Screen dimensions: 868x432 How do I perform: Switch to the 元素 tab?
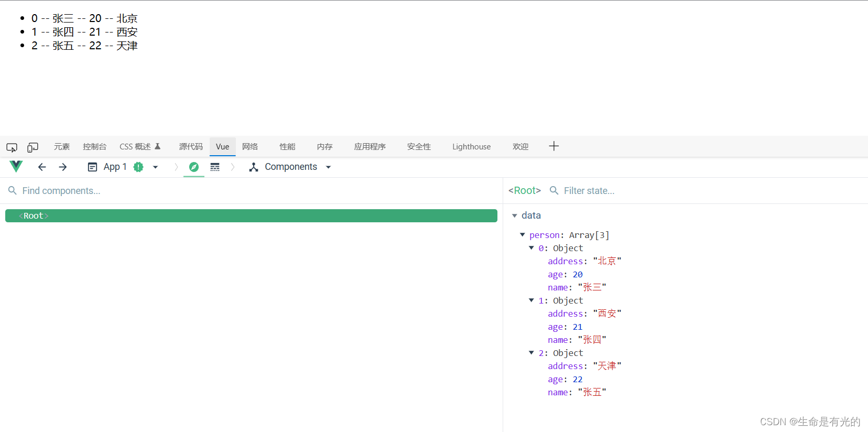tap(62, 147)
